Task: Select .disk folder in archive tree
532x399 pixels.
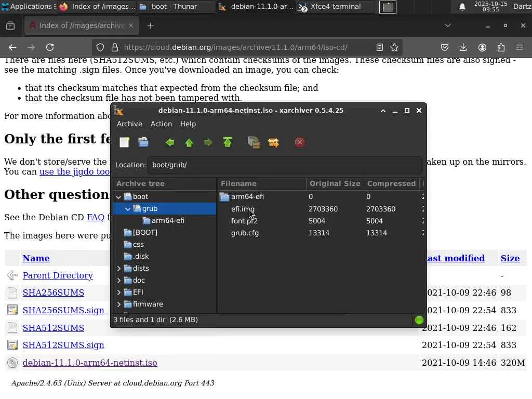Action: pos(140,256)
